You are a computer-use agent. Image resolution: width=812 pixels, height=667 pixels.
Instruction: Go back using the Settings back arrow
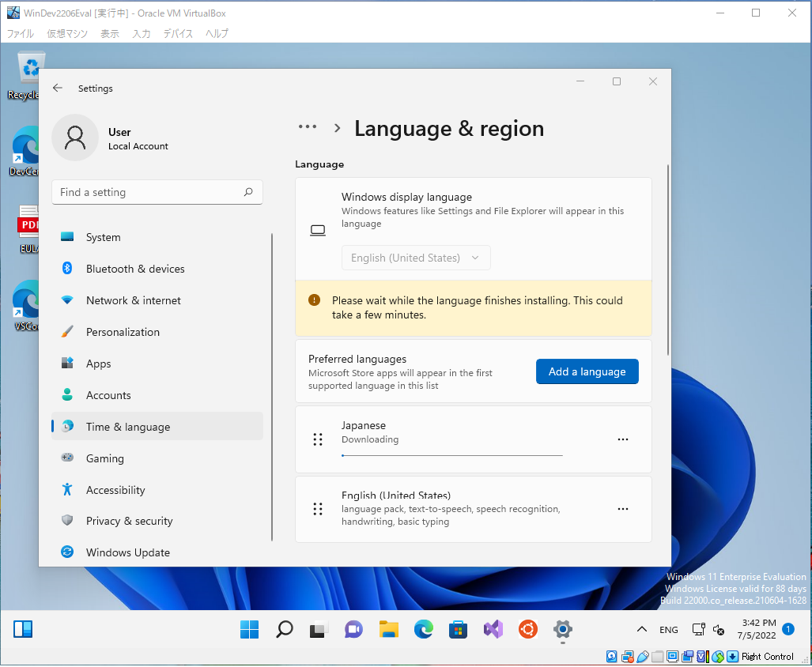tap(58, 88)
